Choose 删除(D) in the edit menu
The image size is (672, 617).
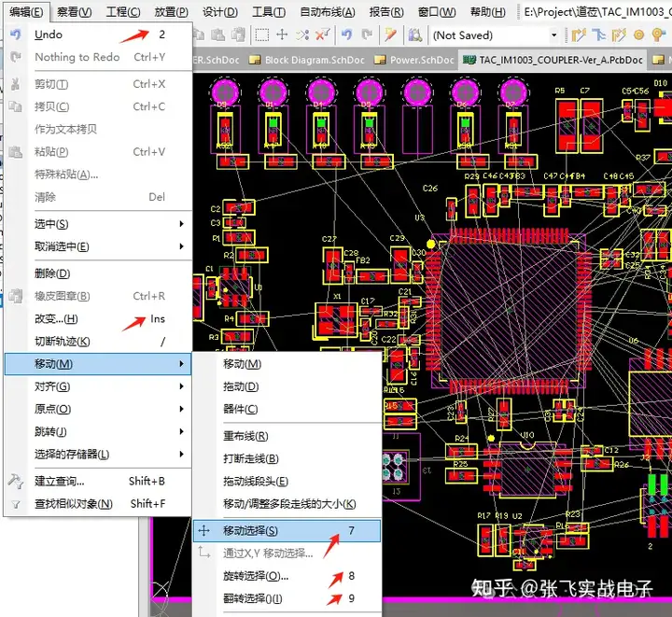98,273
